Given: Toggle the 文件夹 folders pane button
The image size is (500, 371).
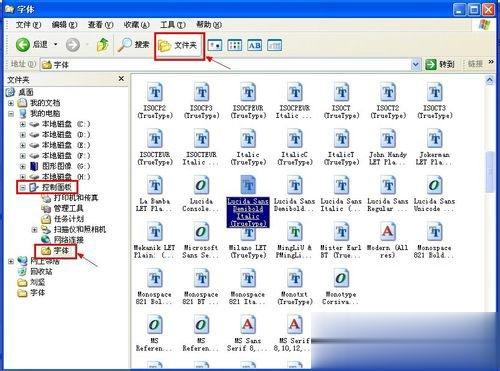Looking at the screenshot, I should [x=179, y=46].
